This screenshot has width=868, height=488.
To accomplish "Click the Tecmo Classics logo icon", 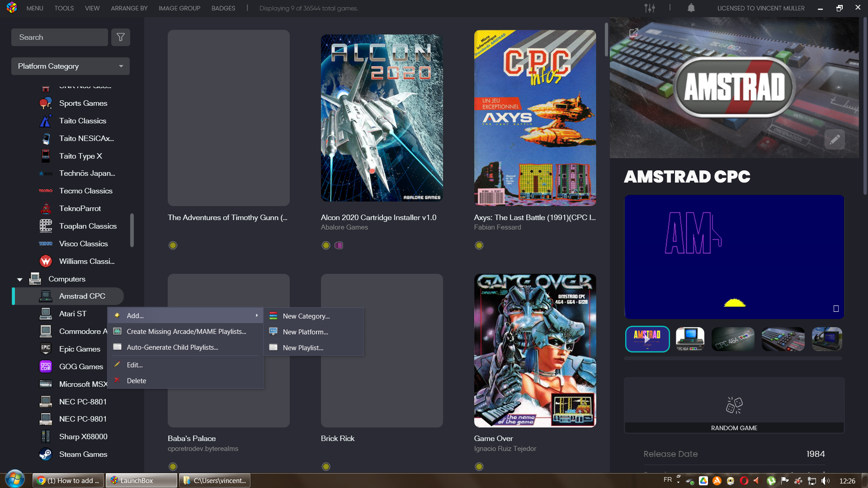I will pyautogui.click(x=46, y=191).
